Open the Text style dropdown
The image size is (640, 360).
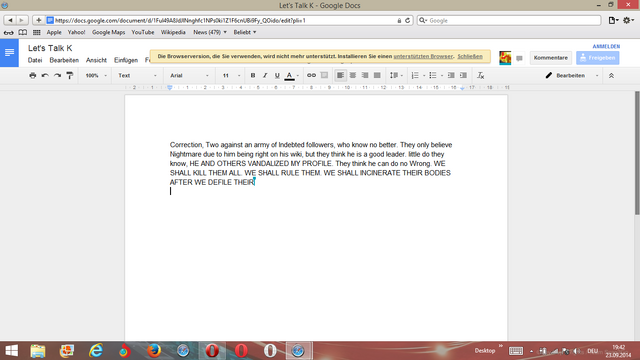[137, 76]
